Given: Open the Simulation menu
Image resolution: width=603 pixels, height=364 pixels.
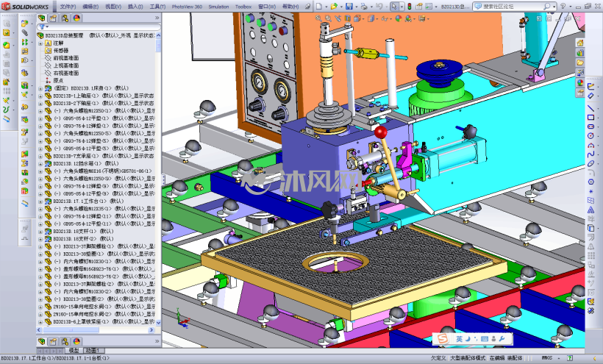Looking at the screenshot, I should 218,7.
